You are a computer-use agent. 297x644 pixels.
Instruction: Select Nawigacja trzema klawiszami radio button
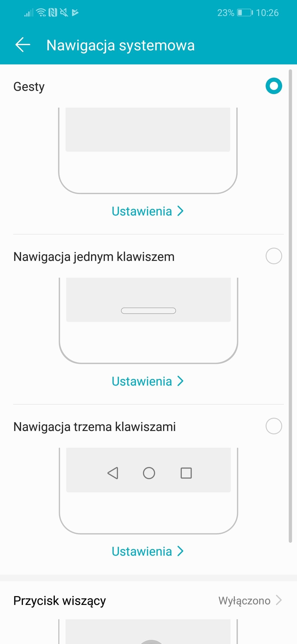(x=274, y=426)
